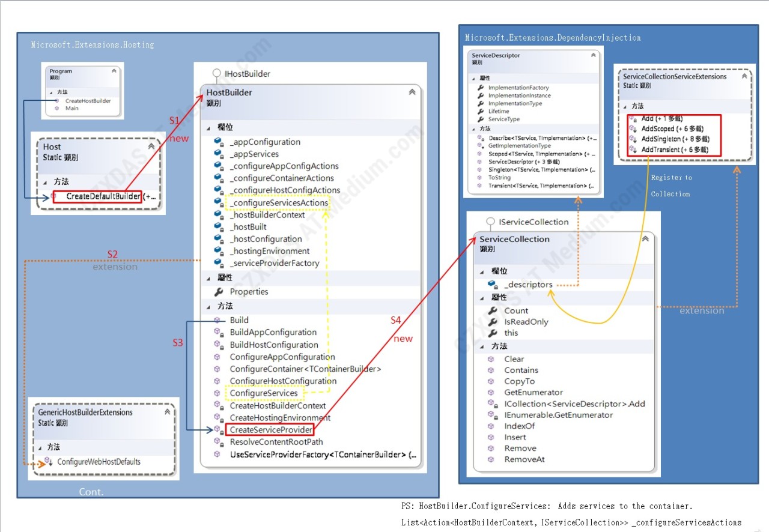Image resolution: width=769 pixels, height=532 pixels.
Task: Collapse the 屬性 section of ServiceCollection
Action: [483, 298]
